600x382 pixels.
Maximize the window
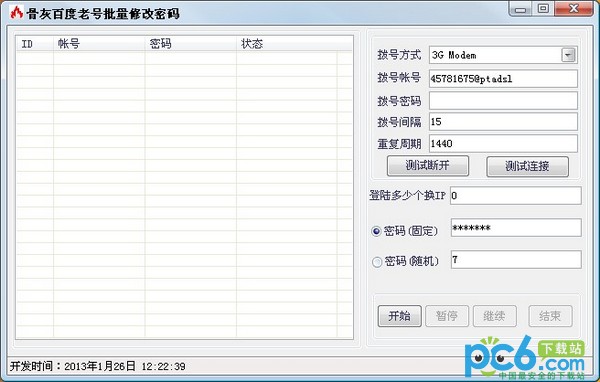coord(543,9)
